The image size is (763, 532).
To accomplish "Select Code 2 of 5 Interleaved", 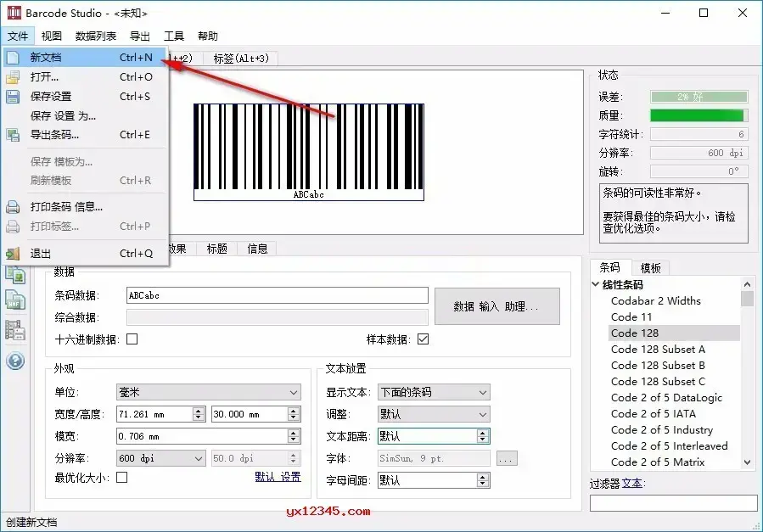I will pos(669,446).
